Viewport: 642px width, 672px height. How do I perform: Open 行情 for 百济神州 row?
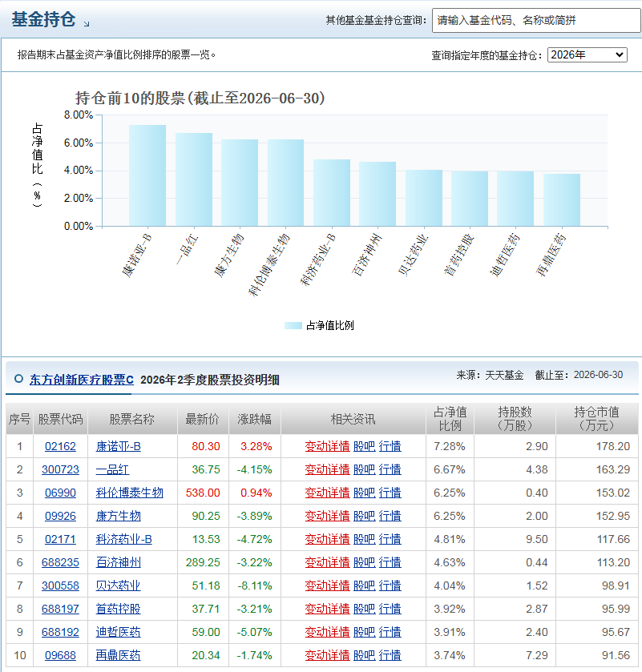tap(390, 562)
